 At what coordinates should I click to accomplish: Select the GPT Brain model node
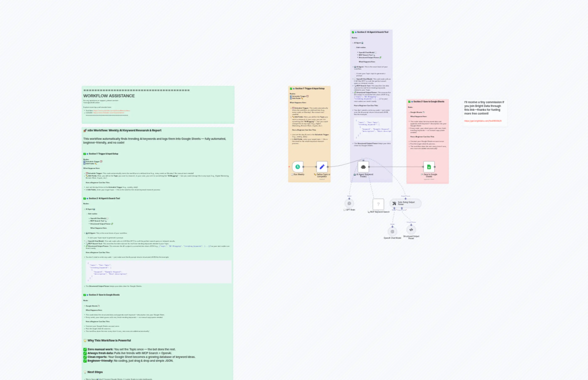tap(349, 204)
